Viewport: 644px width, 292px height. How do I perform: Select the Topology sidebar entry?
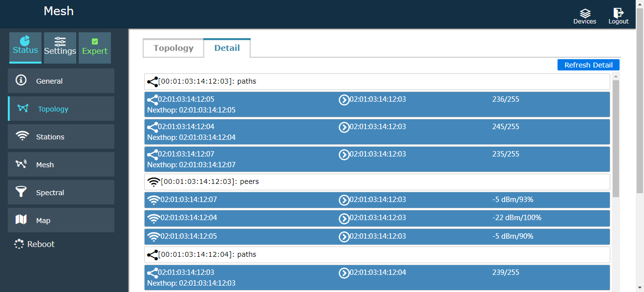click(x=61, y=109)
